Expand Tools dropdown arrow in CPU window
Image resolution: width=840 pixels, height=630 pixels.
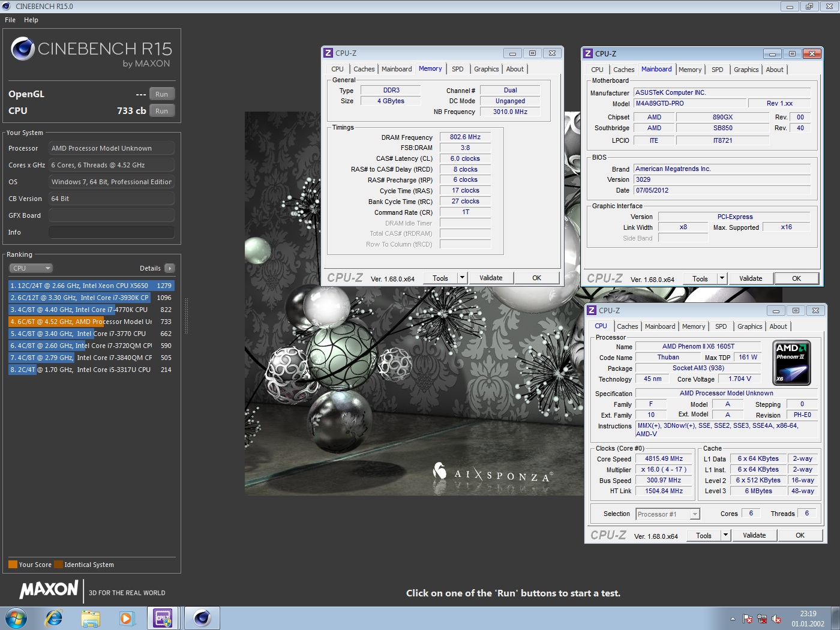[x=725, y=535]
